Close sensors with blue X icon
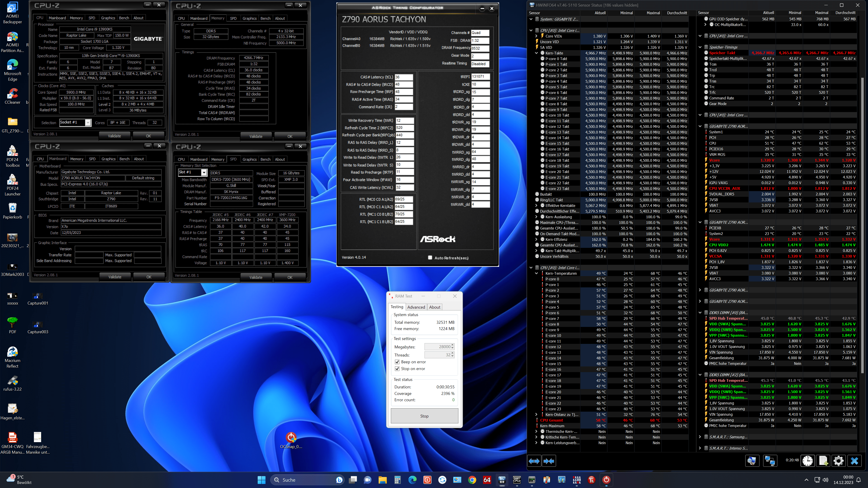868x488 pixels. coord(854,461)
